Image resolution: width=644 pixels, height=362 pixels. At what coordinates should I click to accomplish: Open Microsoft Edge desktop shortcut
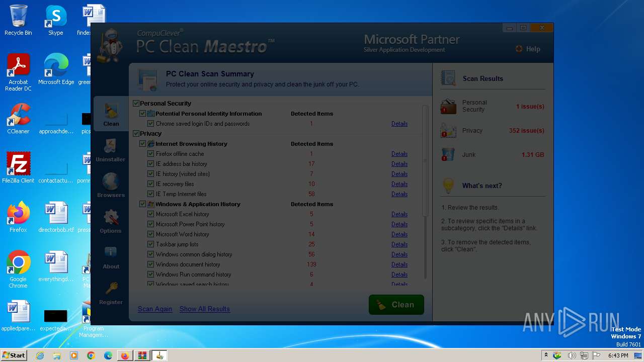pyautogui.click(x=56, y=69)
